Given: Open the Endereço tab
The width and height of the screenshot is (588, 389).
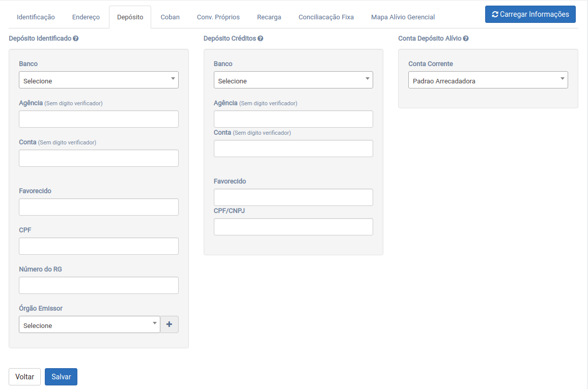Looking at the screenshot, I should point(86,17).
